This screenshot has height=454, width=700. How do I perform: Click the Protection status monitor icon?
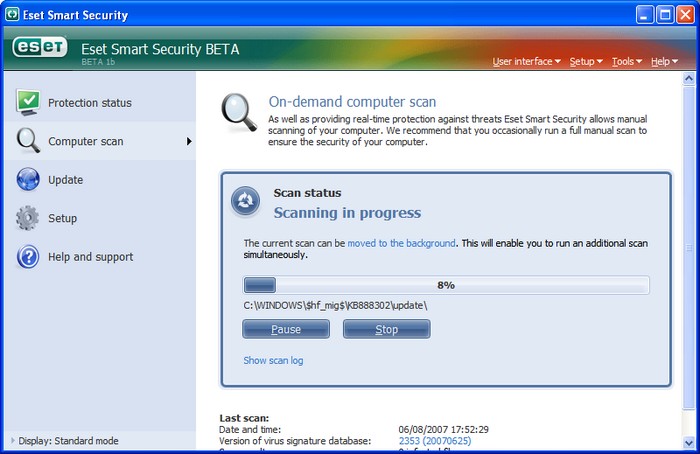(x=28, y=102)
